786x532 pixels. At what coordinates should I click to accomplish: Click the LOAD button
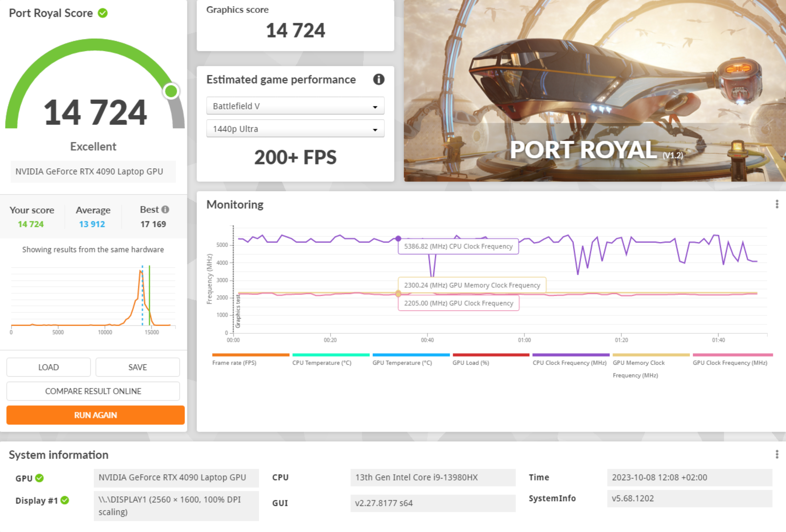click(x=49, y=367)
